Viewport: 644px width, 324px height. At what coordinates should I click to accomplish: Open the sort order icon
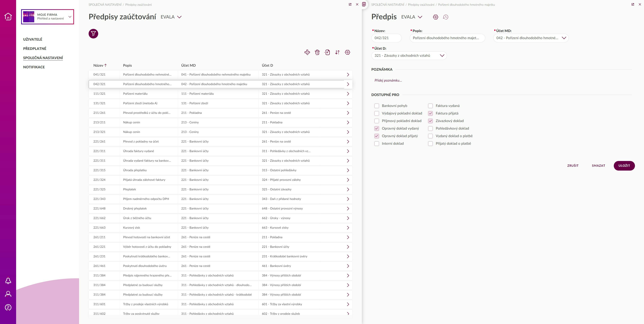(x=337, y=52)
